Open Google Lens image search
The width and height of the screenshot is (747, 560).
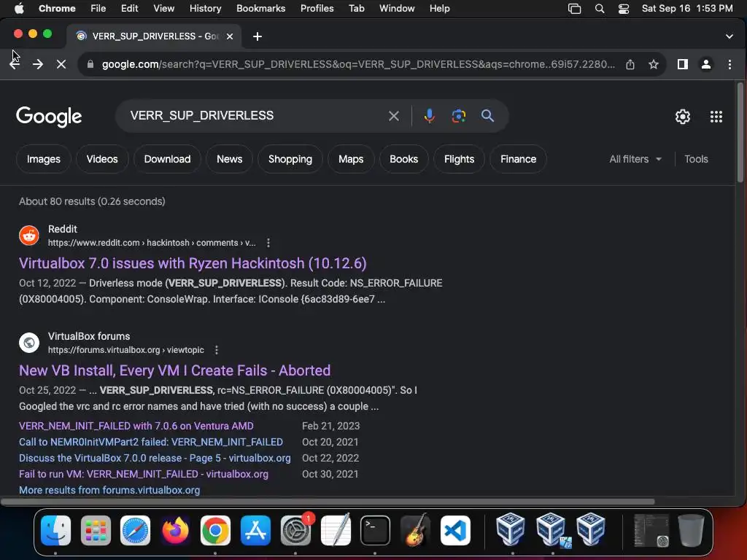[458, 116]
